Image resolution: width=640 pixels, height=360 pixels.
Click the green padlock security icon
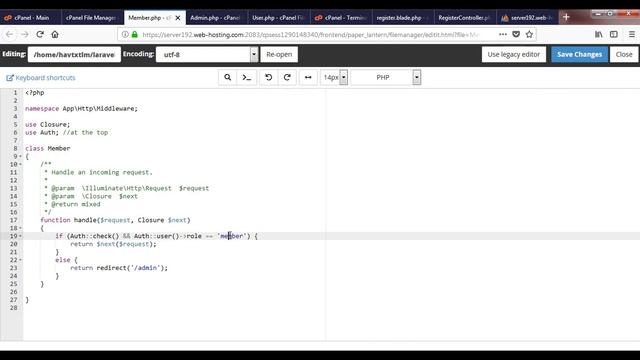(x=135, y=35)
